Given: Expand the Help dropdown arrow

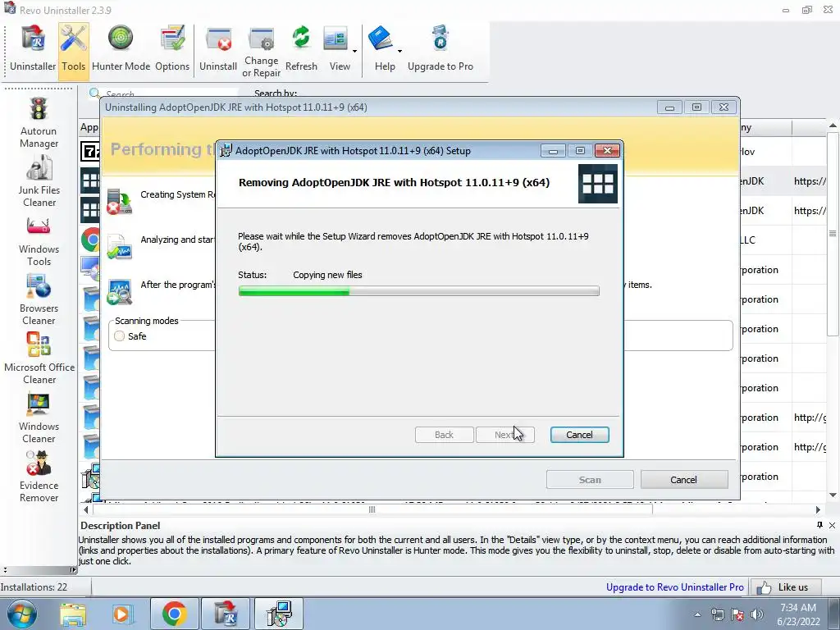Looking at the screenshot, I should click(399, 52).
